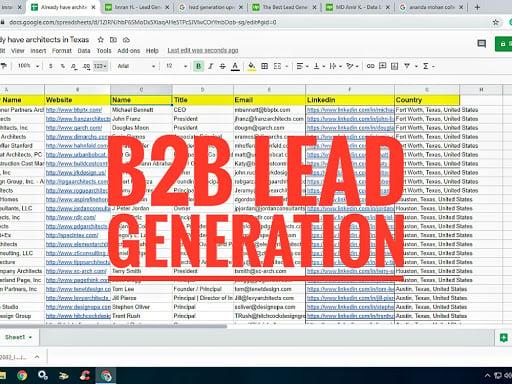Open the Help menu

tap(152, 51)
